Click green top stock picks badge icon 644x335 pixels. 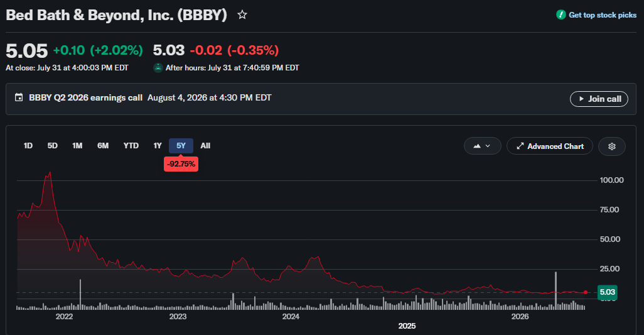click(561, 15)
